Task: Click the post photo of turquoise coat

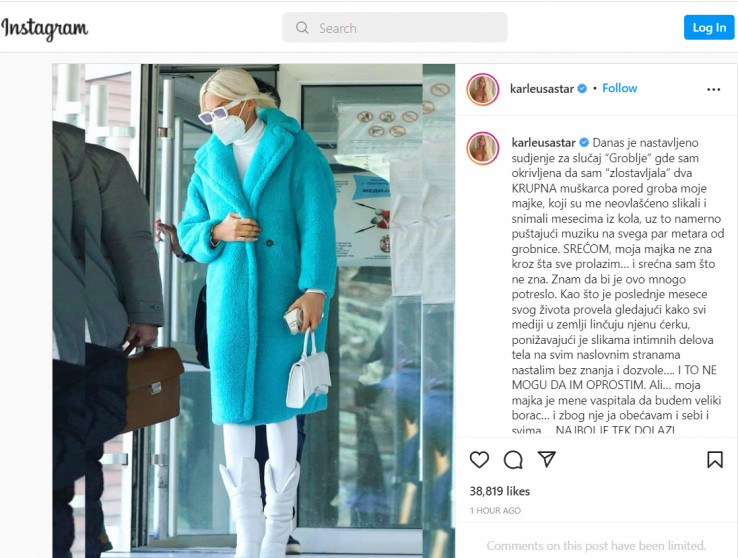Action: click(x=254, y=311)
